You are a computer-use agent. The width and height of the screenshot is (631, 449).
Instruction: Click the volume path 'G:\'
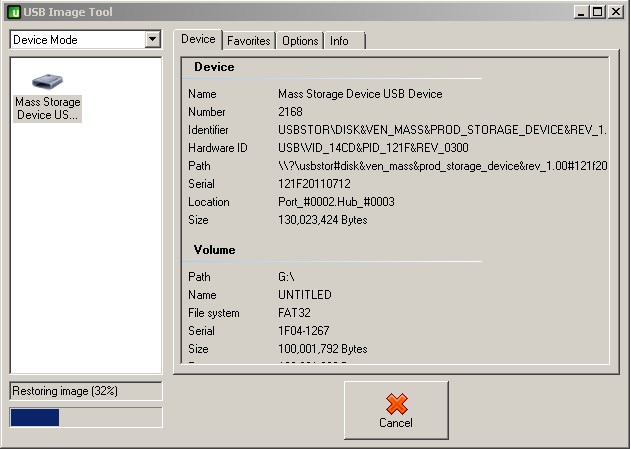coord(286,277)
